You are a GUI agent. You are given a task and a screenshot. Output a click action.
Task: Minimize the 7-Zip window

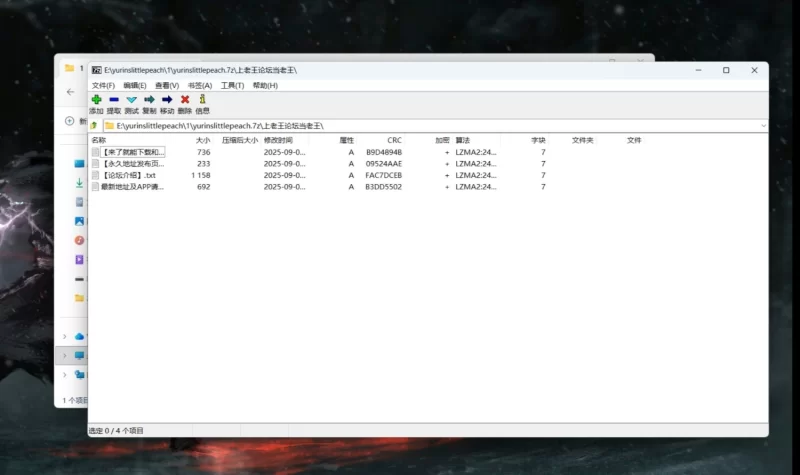[x=698, y=70]
